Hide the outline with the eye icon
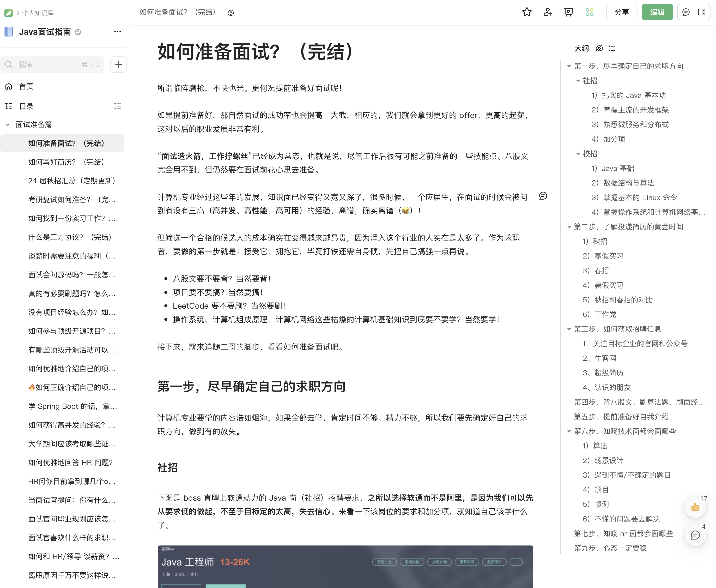The image size is (716, 588). tap(599, 48)
